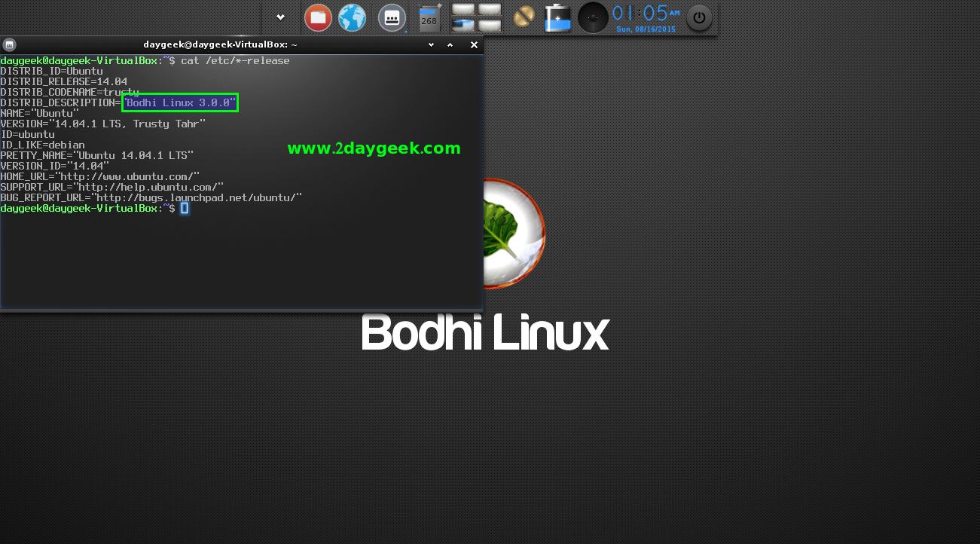980x544 pixels.
Task: Click the cursor at the terminal prompt
Action: coord(185,208)
